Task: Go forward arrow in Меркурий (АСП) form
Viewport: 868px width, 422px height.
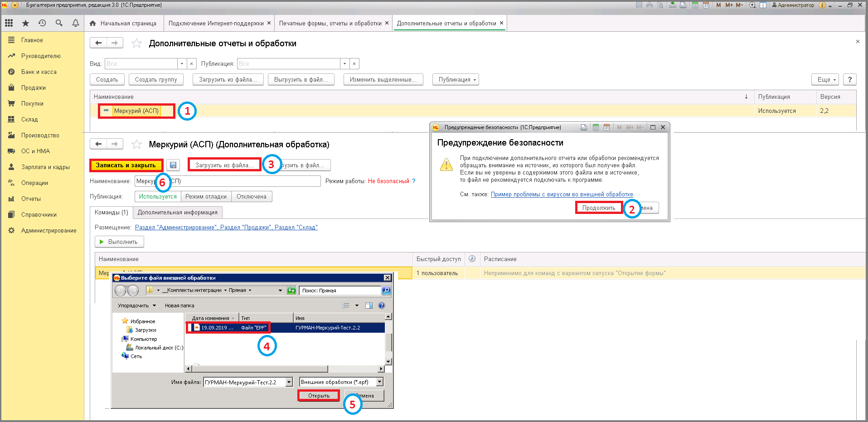Action: pyautogui.click(x=115, y=144)
